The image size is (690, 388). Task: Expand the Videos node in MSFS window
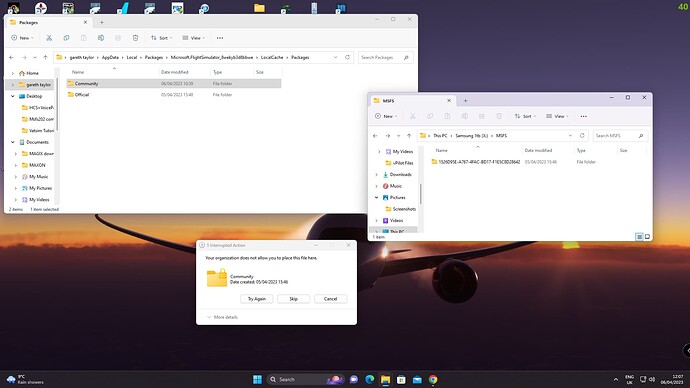click(376, 220)
